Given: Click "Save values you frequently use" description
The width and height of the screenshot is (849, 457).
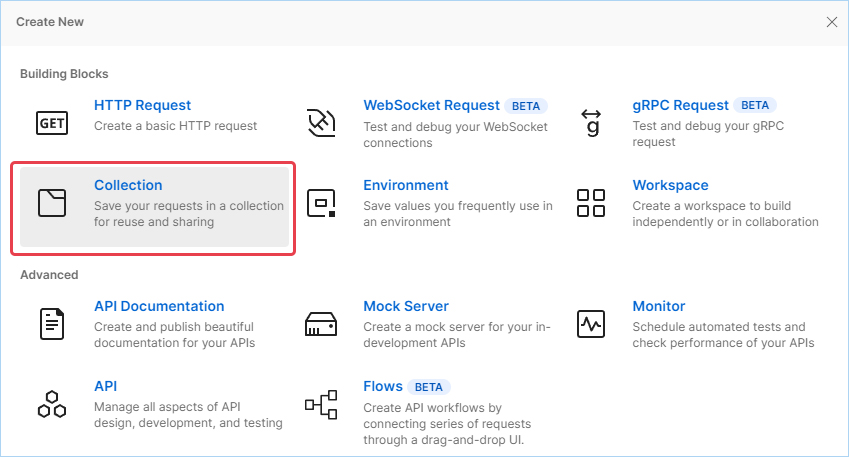Looking at the screenshot, I should pos(458,214).
